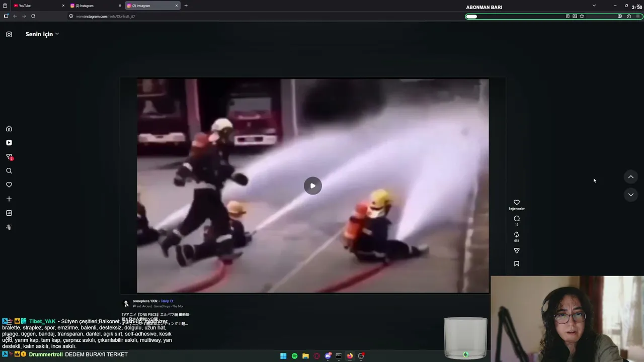Open the Instagram home logo
644x362 pixels.
coord(9,34)
